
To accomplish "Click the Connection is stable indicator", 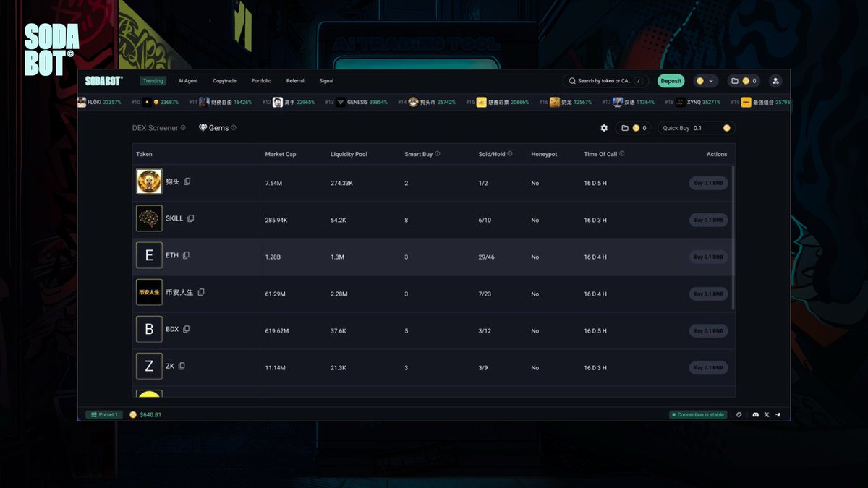I will pyautogui.click(x=698, y=415).
